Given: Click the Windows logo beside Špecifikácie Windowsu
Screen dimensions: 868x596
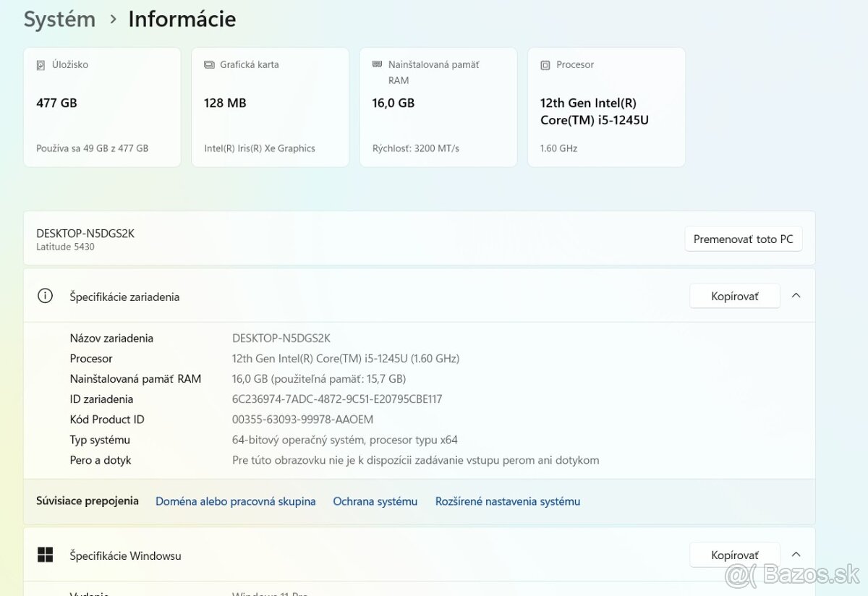Looking at the screenshot, I should click(45, 554).
